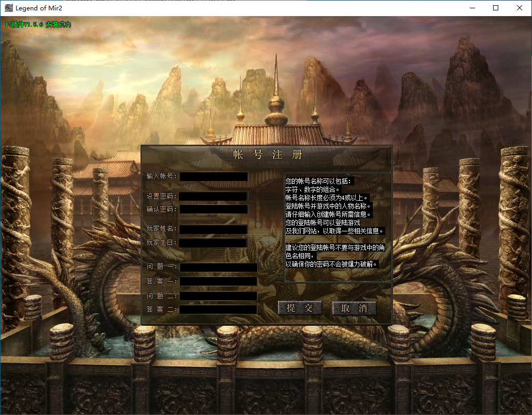
Task: Click the 帐号名称长度必须为4或以上 hint line
Action: coord(326,198)
